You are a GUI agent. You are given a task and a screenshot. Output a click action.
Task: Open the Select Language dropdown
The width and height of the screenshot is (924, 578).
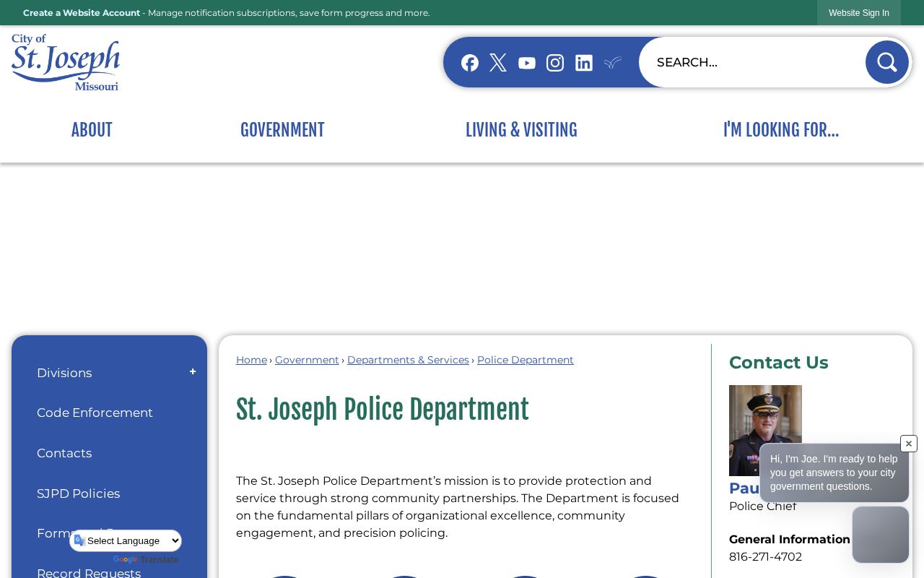click(x=126, y=540)
